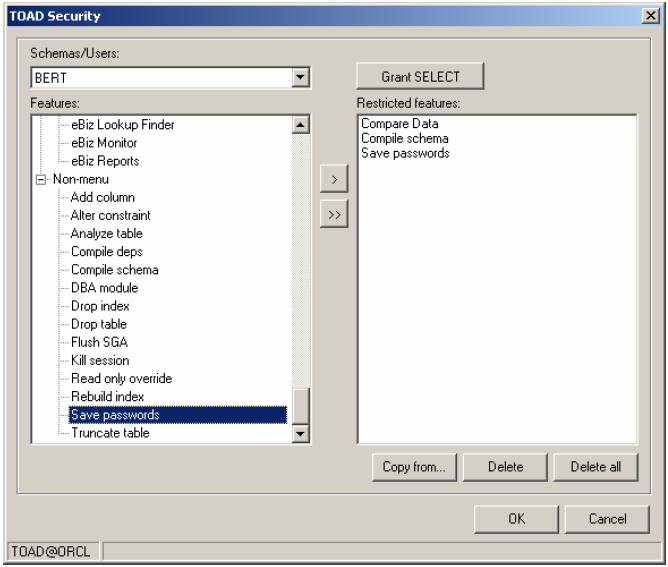Select the Alter constraint feature
Screen dimensions: 668x567
tap(111, 216)
